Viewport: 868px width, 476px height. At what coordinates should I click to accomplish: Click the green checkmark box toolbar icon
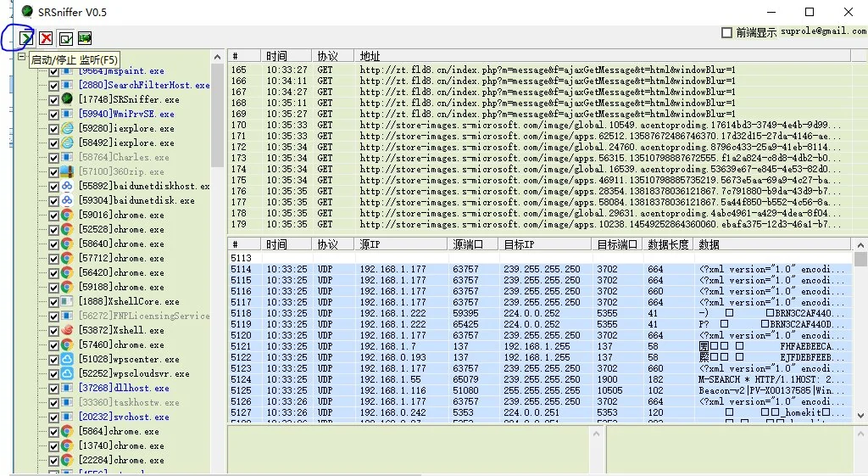click(65, 38)
